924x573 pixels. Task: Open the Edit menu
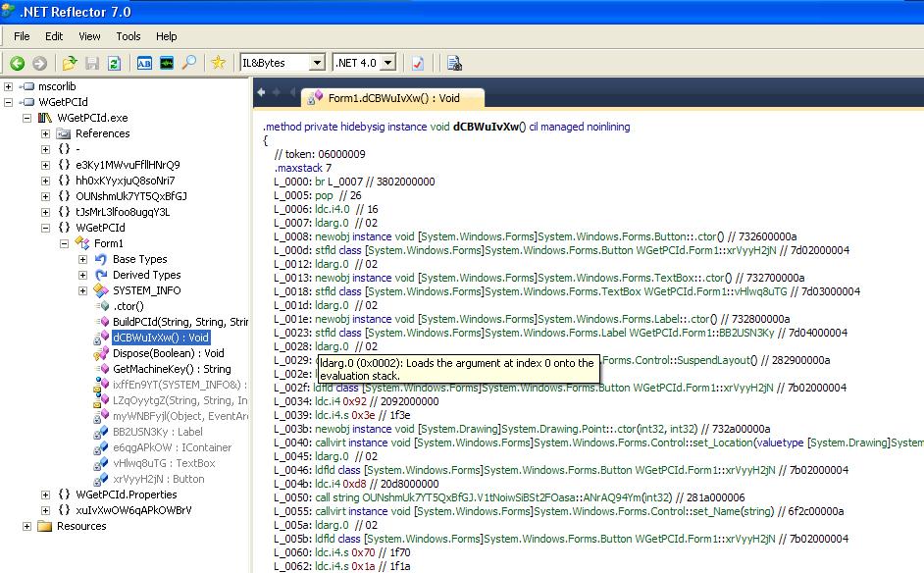54,36
